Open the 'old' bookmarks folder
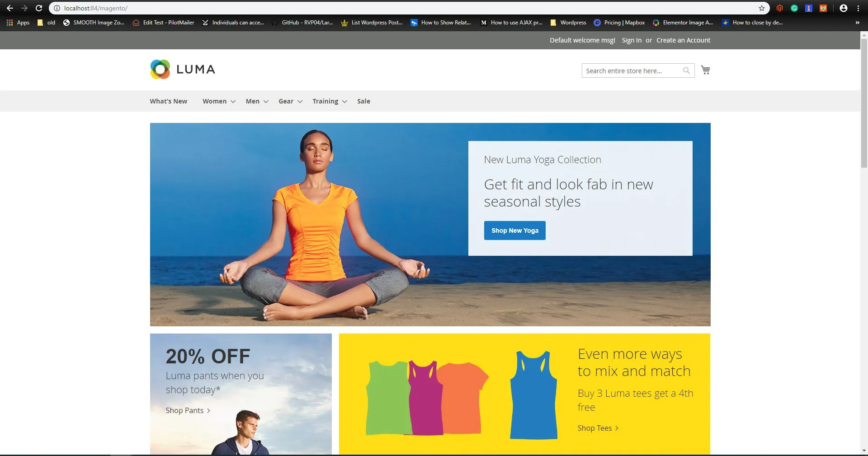This screenshot has width=868, height=456. [x=46, y=23]
